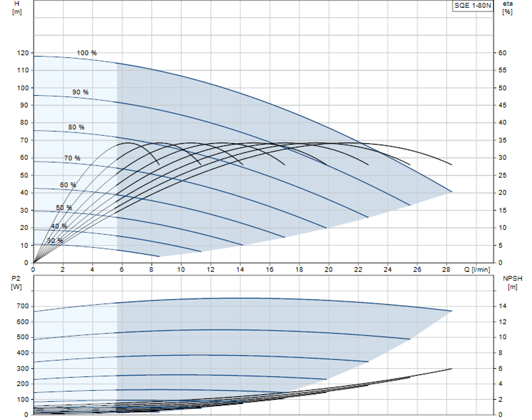Click the 500 value on the P2 axis
Screen dimensions: 532x420
23,337
